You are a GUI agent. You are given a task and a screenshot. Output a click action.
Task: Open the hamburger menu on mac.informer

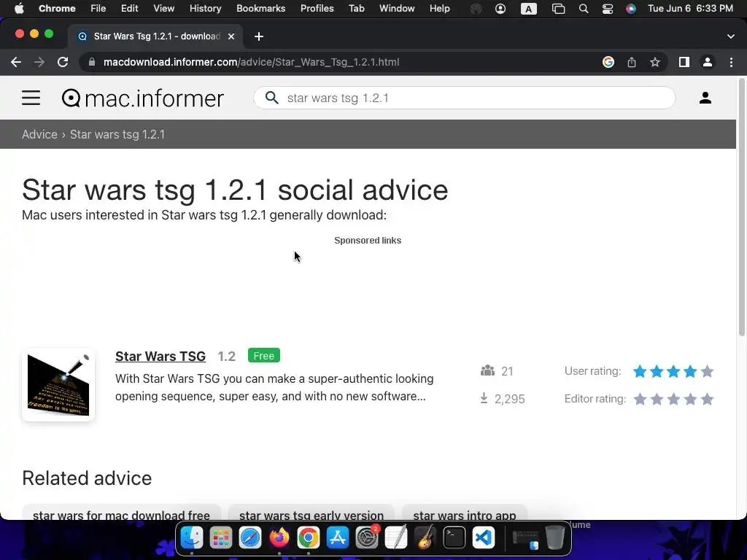(31, 98)
